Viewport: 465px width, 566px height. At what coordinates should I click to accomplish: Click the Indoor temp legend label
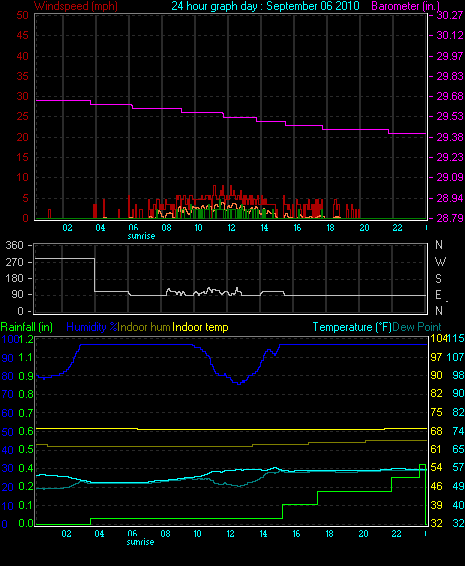(x=200, y=327)
